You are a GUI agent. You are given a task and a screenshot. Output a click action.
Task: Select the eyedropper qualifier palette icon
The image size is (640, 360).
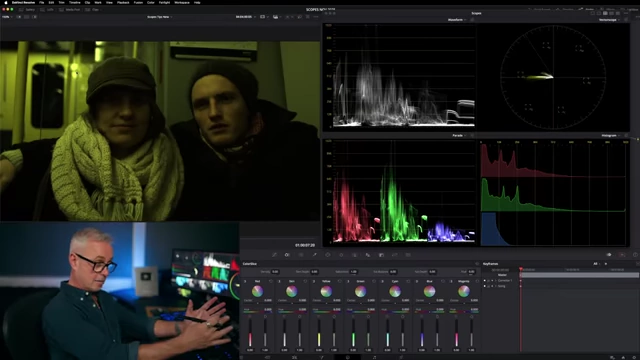click(314, 255)
